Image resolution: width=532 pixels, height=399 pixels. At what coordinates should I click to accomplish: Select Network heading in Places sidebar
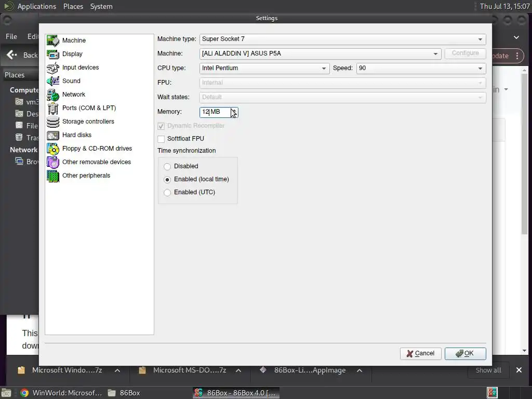[23, 150]
